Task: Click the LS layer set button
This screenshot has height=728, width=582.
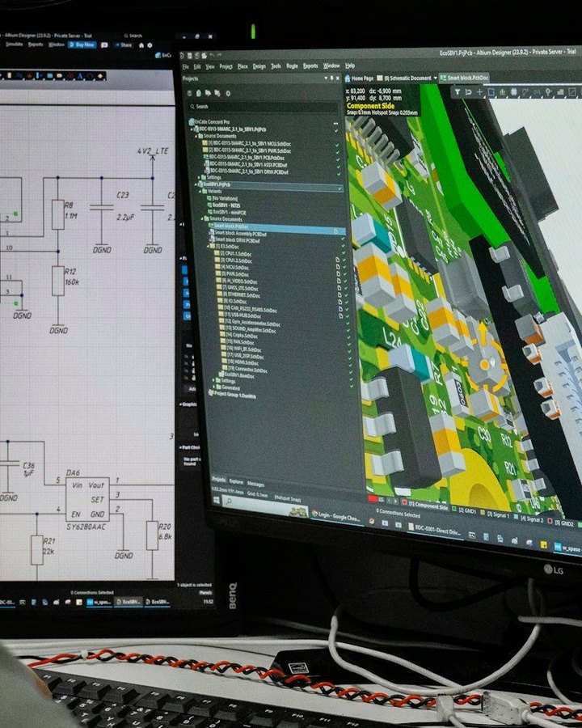Action: tap(381, 500)
